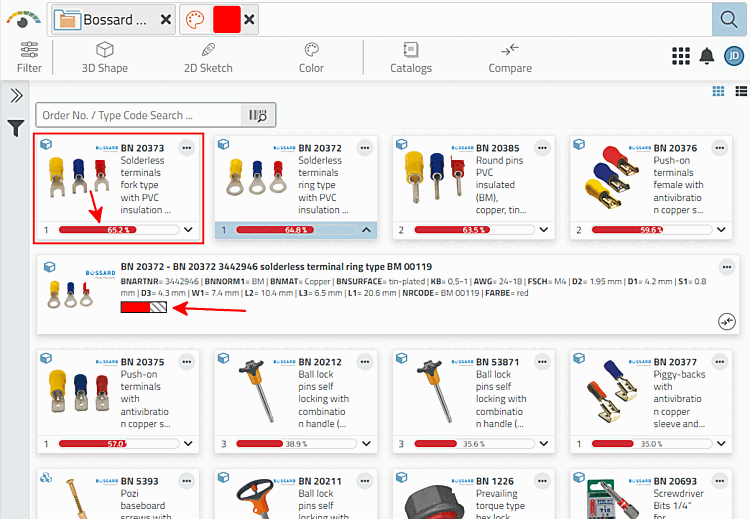Open more options for BN 20211
750x519 pixels.
(x=364, y=481)
